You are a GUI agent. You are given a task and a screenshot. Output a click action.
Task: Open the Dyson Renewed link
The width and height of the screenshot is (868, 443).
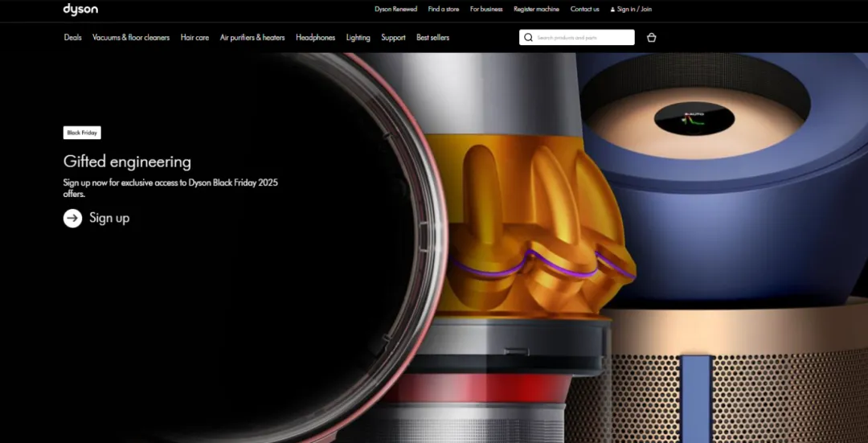tap(395, 10)
